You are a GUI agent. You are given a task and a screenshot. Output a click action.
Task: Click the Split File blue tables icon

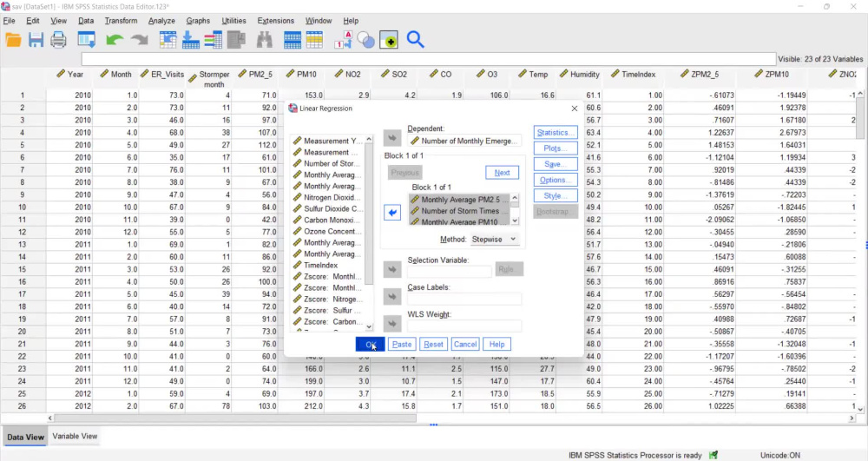point(293,40)
